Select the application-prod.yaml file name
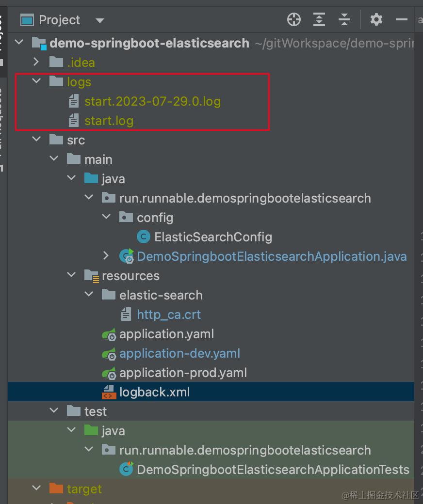This screenshot has height=504, width=423. tap(183, 373)
